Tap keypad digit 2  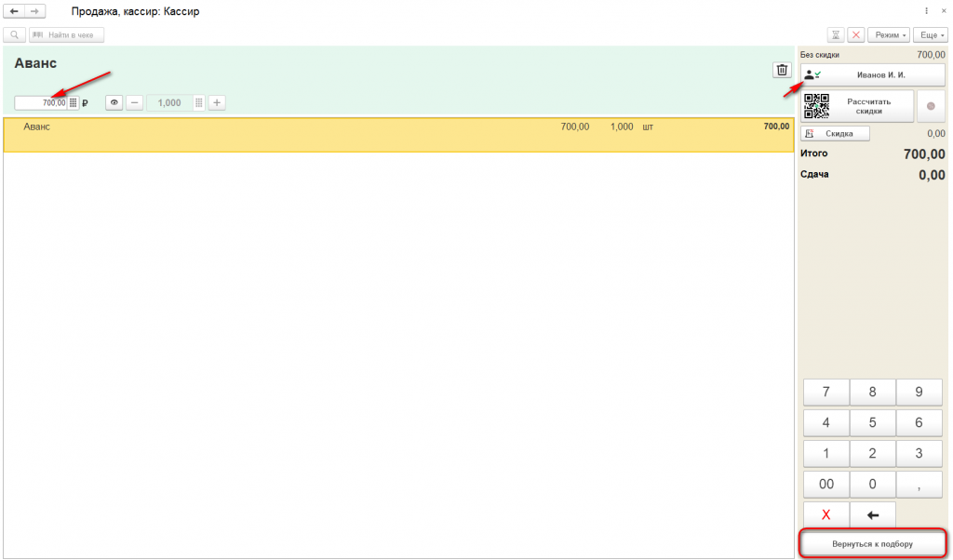[x=873, y=453]
